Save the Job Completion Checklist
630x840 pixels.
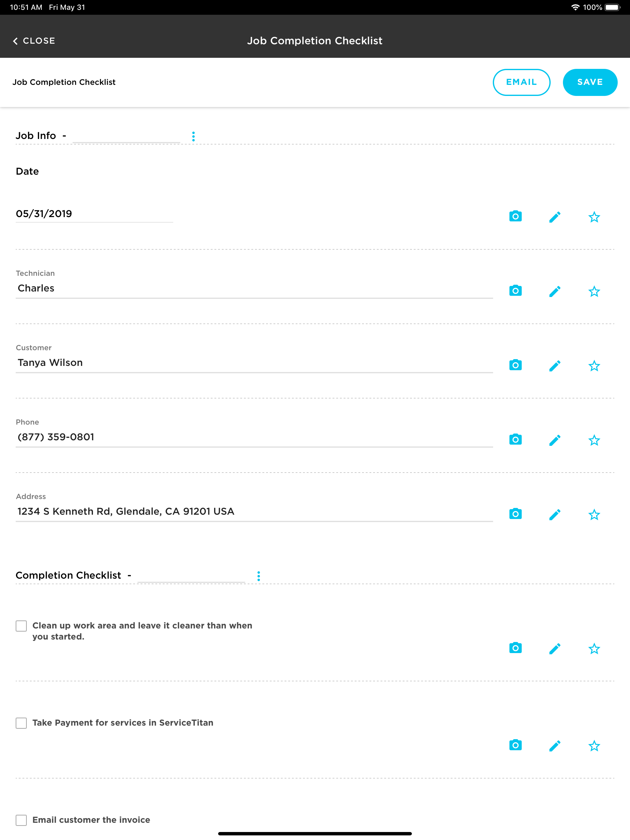click(590, 82)
